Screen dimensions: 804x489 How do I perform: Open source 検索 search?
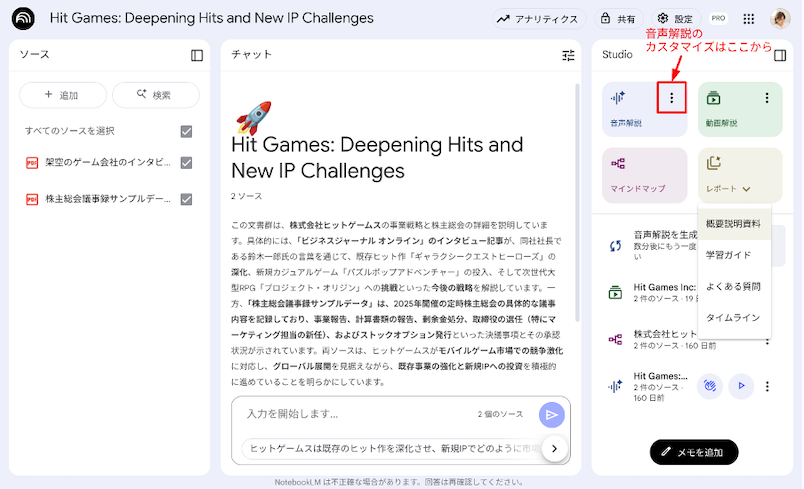coord(155,95)
